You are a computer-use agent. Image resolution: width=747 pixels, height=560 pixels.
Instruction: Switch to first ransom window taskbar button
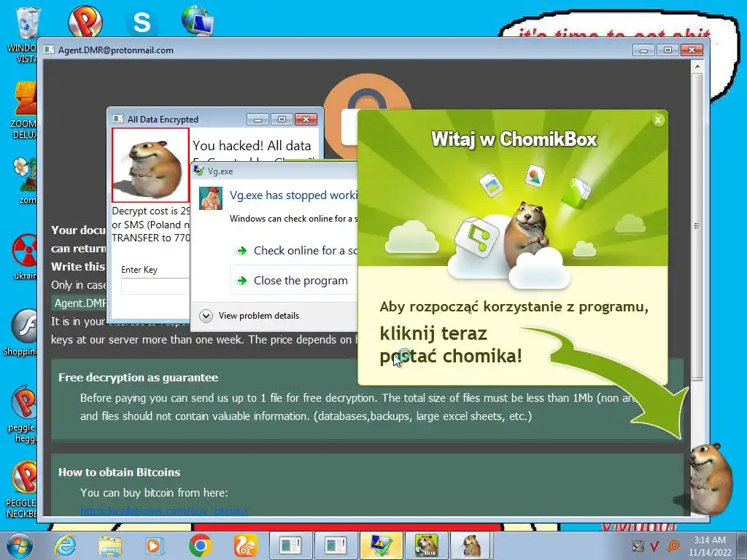click(x=290, y=545)
